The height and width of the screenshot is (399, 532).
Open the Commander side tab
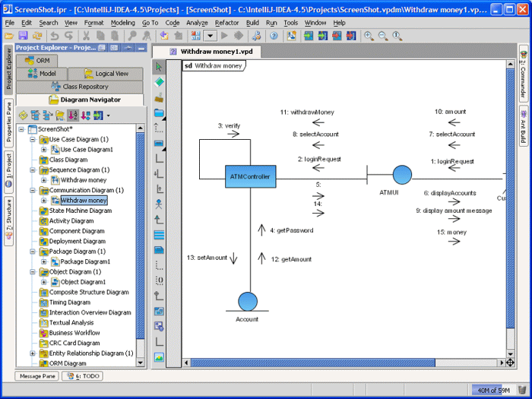(524, 74)
